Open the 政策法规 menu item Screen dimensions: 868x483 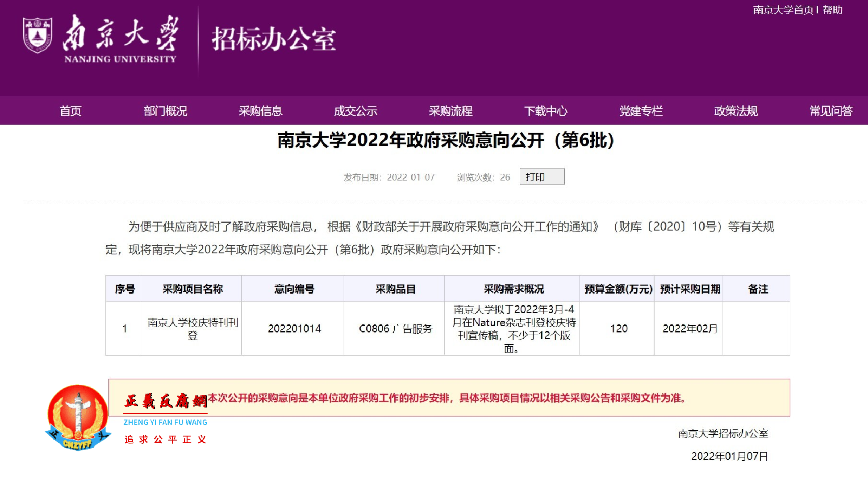click(x=735, y=111)
